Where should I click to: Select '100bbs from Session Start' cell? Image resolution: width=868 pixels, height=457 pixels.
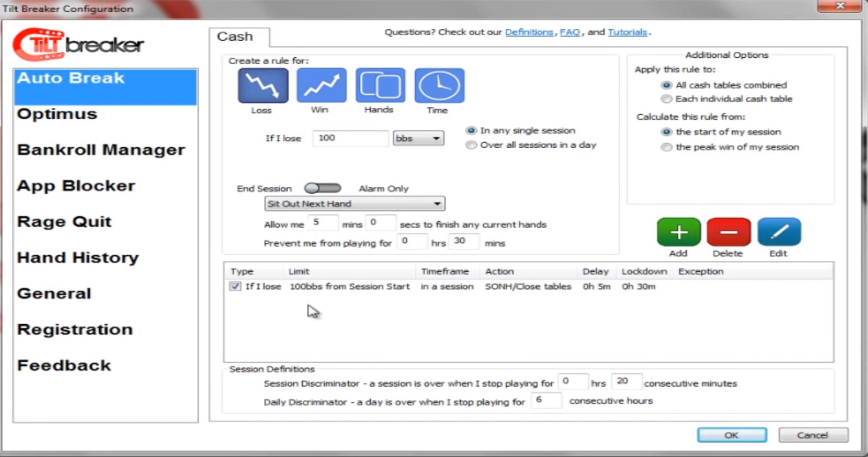pyautogui.click(x=350, y=287)
